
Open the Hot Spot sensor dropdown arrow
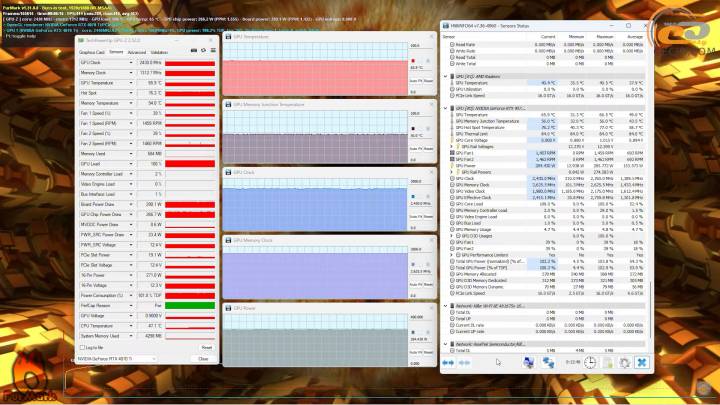131,93
